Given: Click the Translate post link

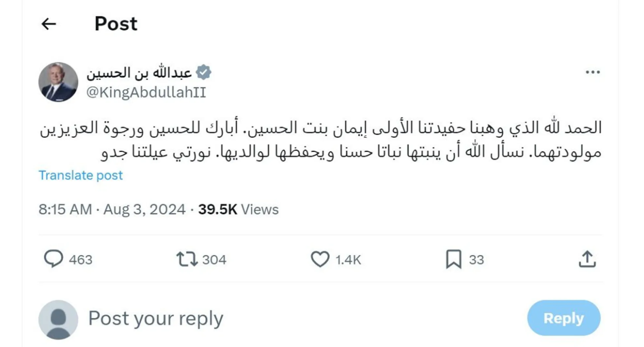Looking at the screenshot, I should [x=80, y=175].
